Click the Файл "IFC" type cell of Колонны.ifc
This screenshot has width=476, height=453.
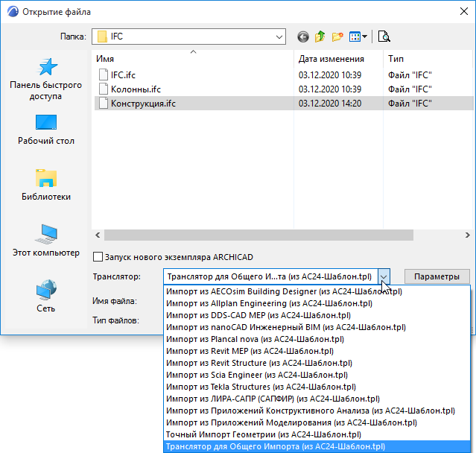(410, 89)
